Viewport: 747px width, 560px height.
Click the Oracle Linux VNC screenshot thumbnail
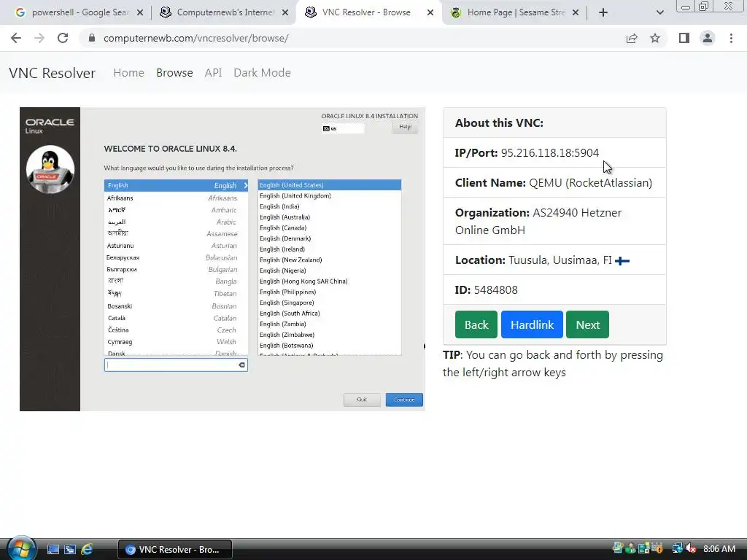click(222, 259)
